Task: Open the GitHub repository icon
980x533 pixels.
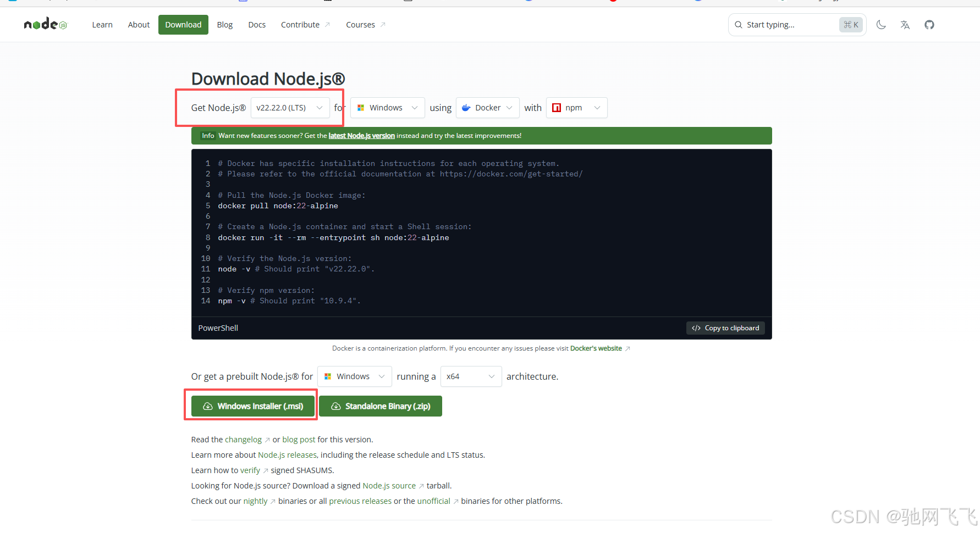Action: (929, 24)
